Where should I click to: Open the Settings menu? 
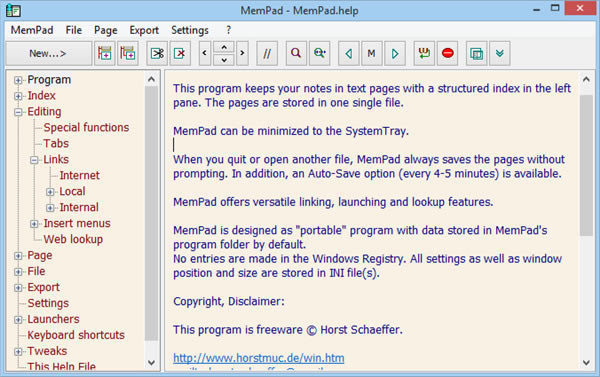tap(190, 30)
